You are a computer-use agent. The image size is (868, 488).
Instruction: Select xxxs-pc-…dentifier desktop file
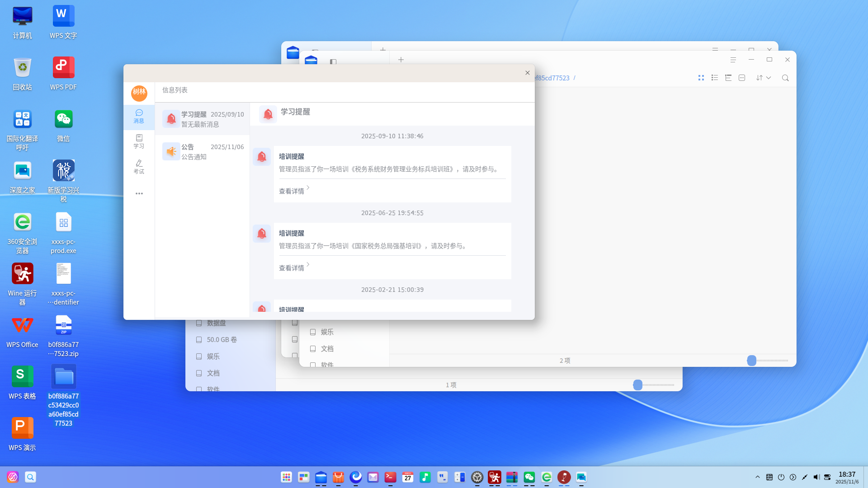(x=63, y=285)
